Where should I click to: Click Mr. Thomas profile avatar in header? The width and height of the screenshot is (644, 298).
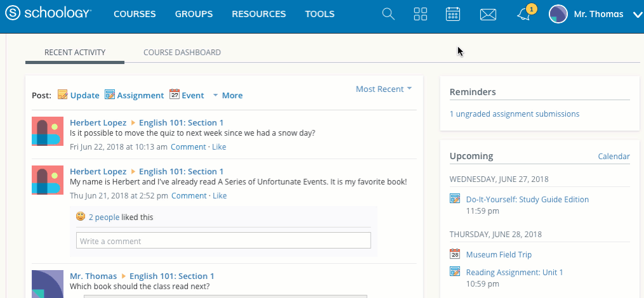pos(558,14)
